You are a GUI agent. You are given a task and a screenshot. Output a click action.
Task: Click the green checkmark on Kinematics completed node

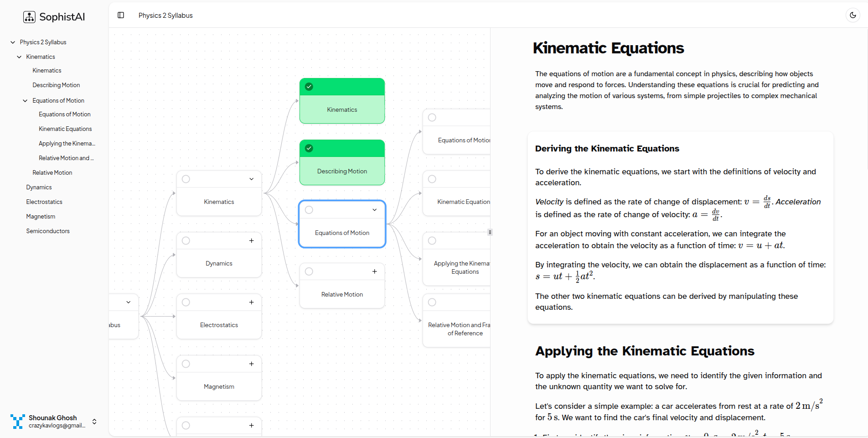click(x=309, y=87)
